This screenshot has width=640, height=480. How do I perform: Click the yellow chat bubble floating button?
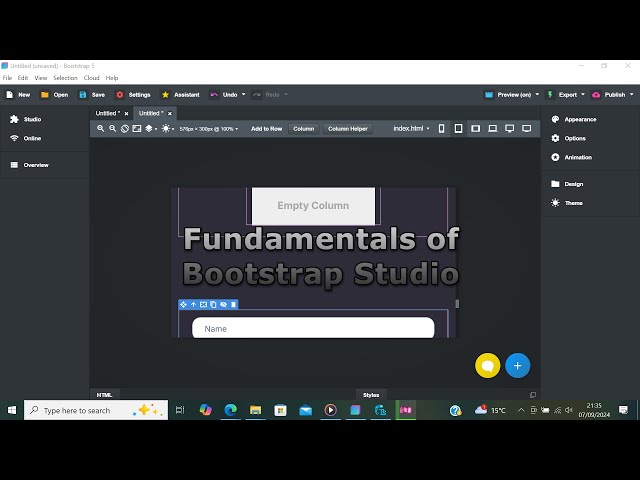pos(487,365)
